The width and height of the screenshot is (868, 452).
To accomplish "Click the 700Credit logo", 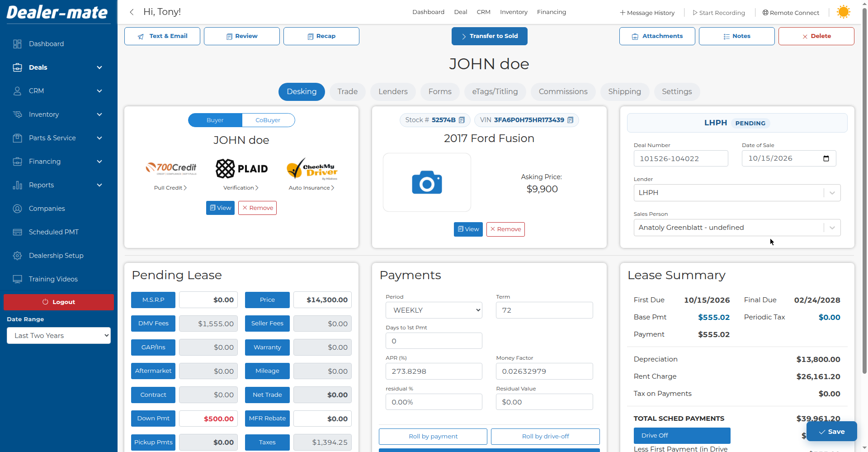I will tap(171, 168).
